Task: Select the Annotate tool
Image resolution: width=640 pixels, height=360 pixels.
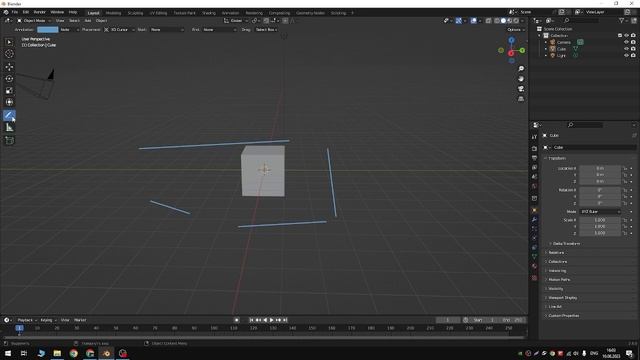Action: 9,115
